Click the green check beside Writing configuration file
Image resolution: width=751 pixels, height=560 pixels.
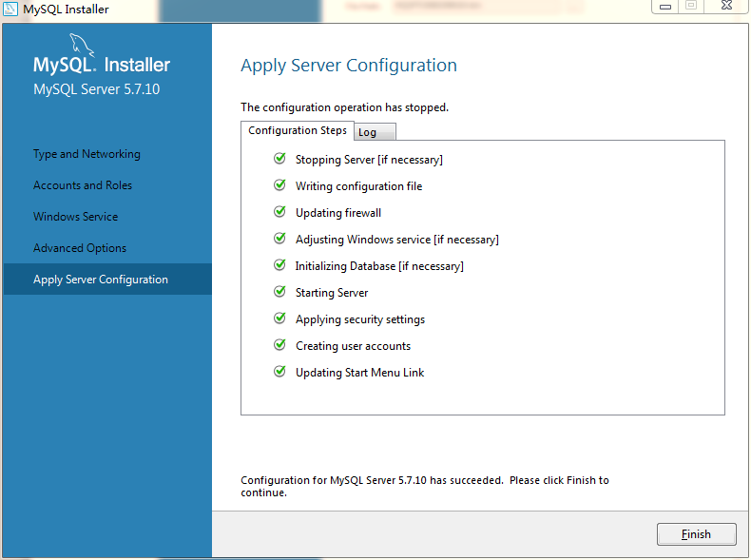(279, 185)
